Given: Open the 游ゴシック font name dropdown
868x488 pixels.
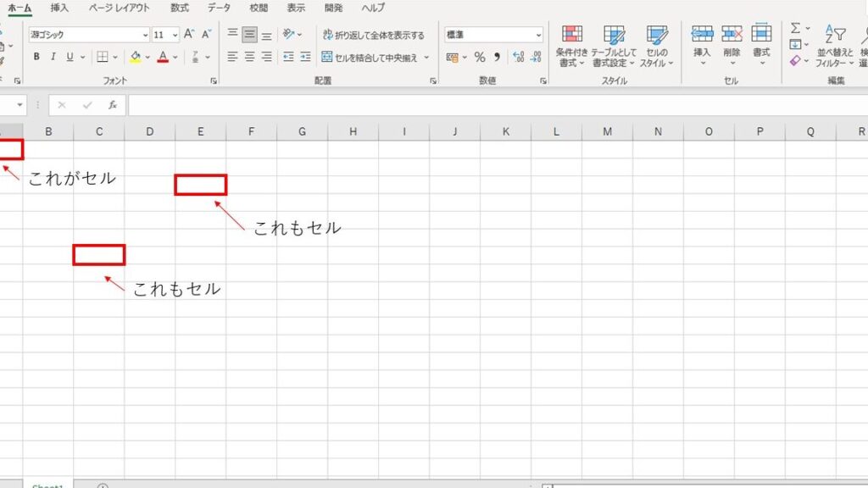Looking at the screenshot, I should point(145,35).
